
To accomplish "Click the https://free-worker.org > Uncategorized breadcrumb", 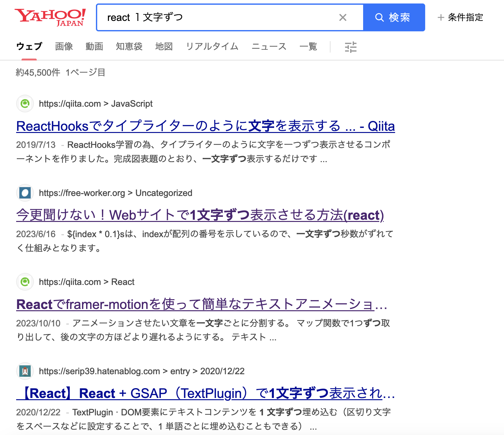I will click(116, 193).
